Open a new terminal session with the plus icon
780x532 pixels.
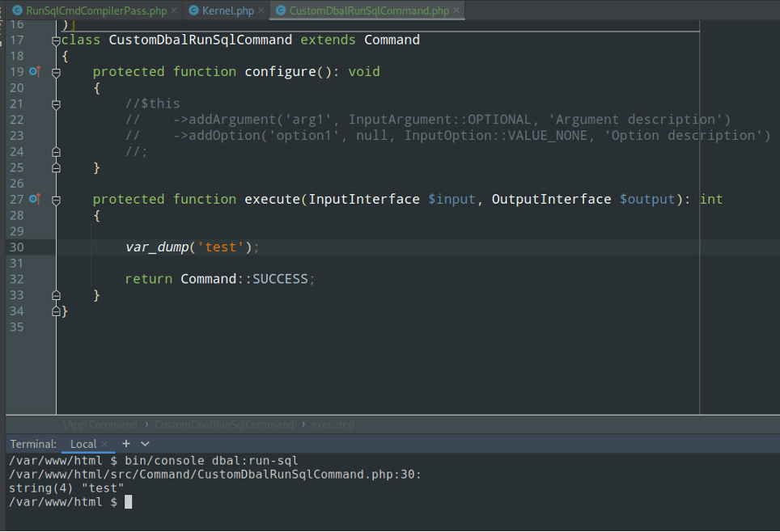tap(125, 444)
